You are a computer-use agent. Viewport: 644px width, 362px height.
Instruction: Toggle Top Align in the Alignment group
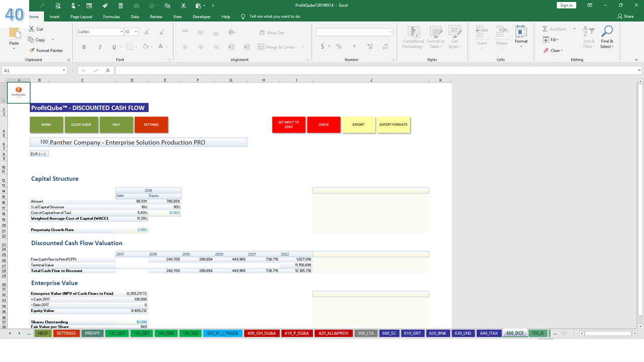(185, 32)
